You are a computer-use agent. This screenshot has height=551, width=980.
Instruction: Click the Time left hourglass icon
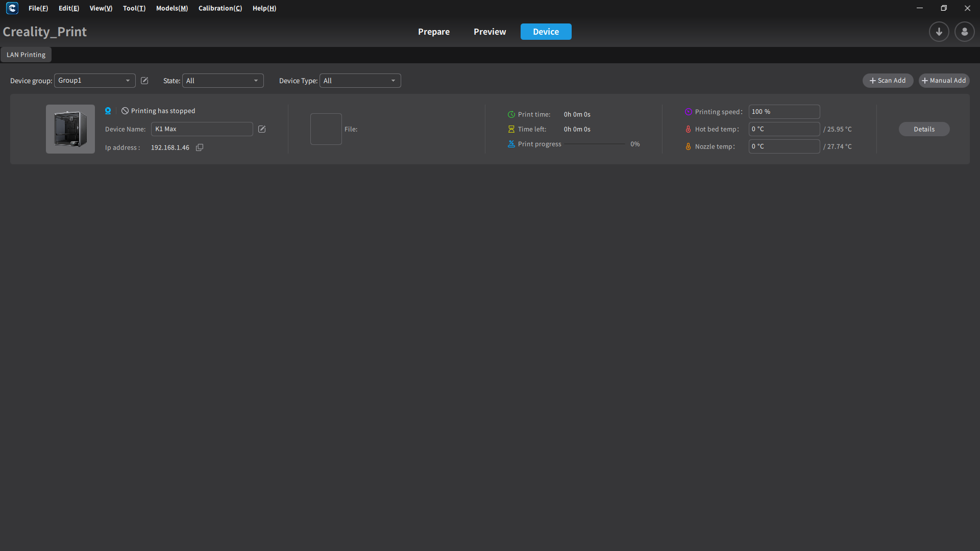(511, 130)
